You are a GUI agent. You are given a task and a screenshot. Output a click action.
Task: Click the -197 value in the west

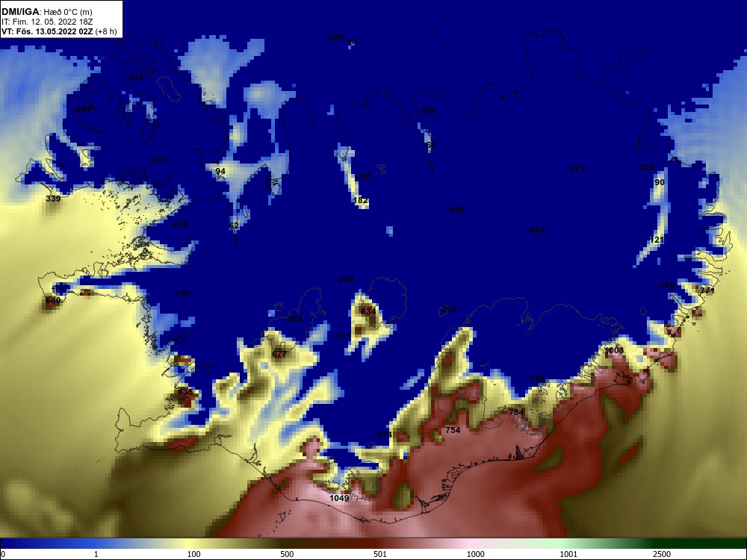coord(182,293)
